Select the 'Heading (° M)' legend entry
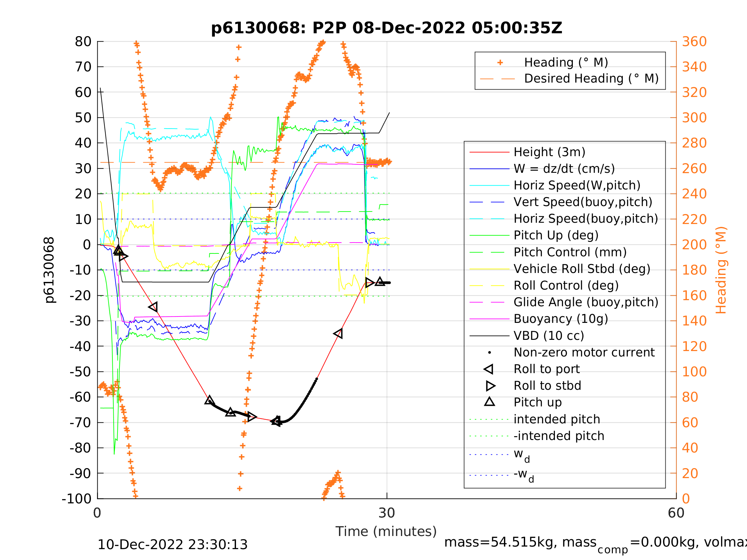Screen dimensions: 747x560 (566, 62)
